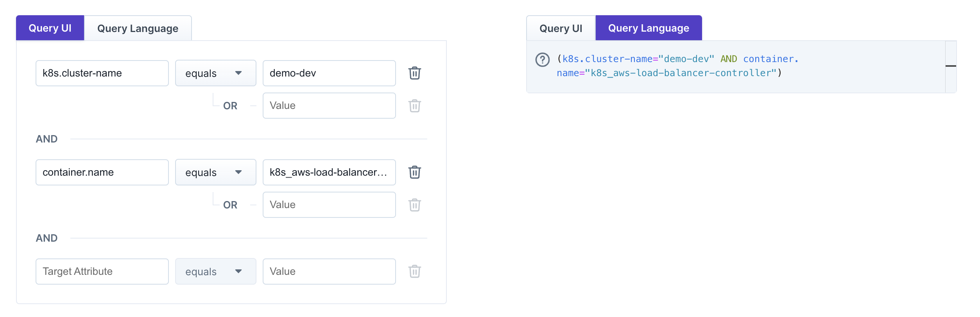The width and height of the screenshot is (980, 317).
Task: Delete the k8s.cluster-name filter row
Action: click(x=414, y=73)
